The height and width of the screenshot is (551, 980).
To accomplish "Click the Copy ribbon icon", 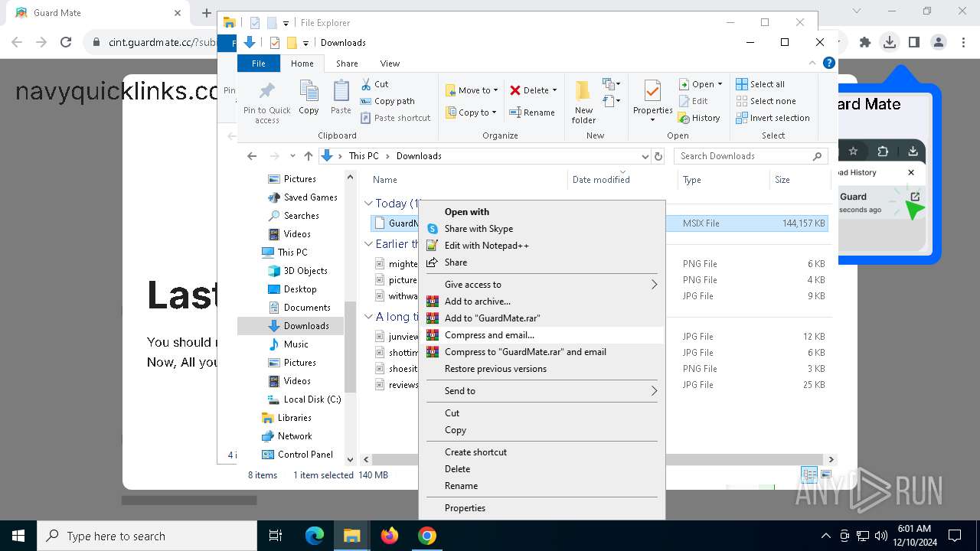I will [309, 97].
